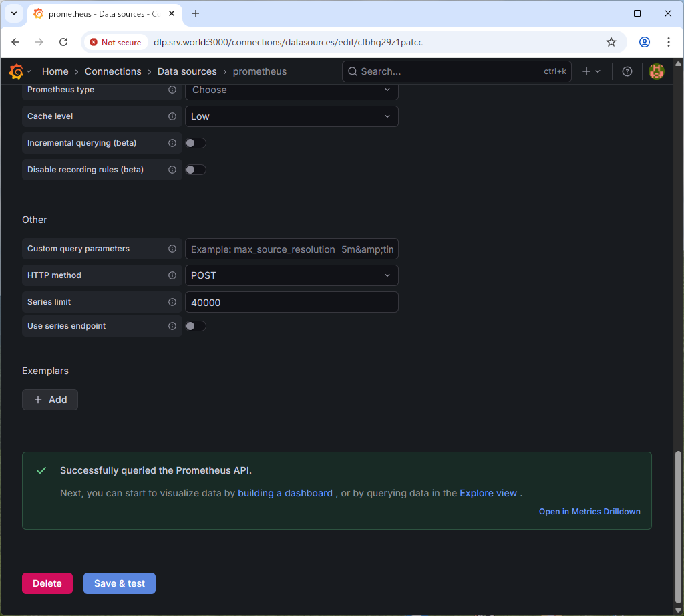Open a new browser tab
This screenshot has width=684, height=616.
point(196,13)
